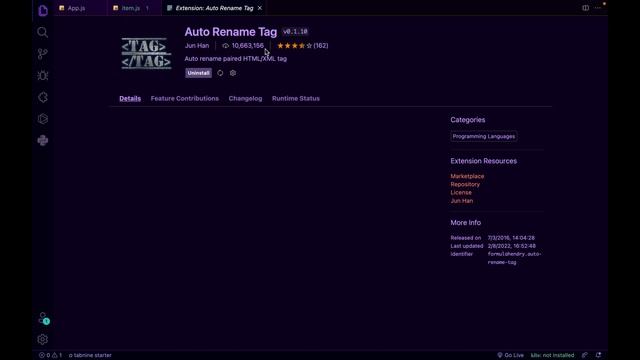Viewport: 640px width, 360px height.
Task: Open the extension's manage gear icon
Action: (x=233, y=73)
